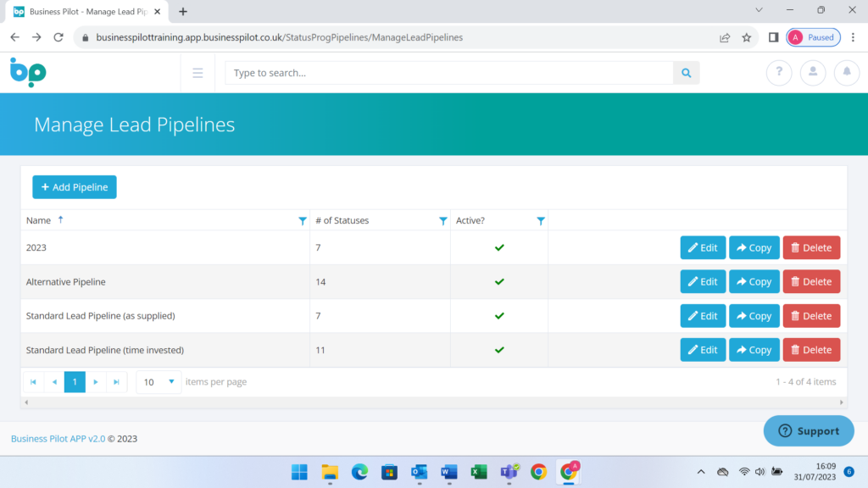Go to the last page arrow
868x488 pixels.
click(x=117, y=382)
